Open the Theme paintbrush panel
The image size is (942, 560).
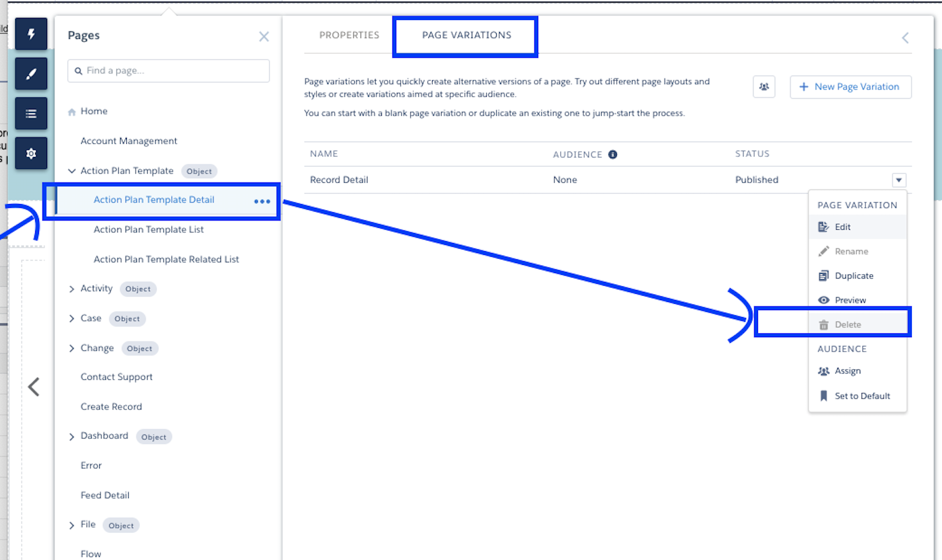[31, 74]
